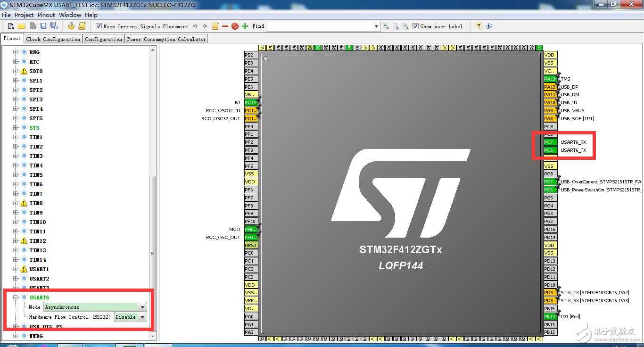Click the peripheral icon beside WWDG

24,336
